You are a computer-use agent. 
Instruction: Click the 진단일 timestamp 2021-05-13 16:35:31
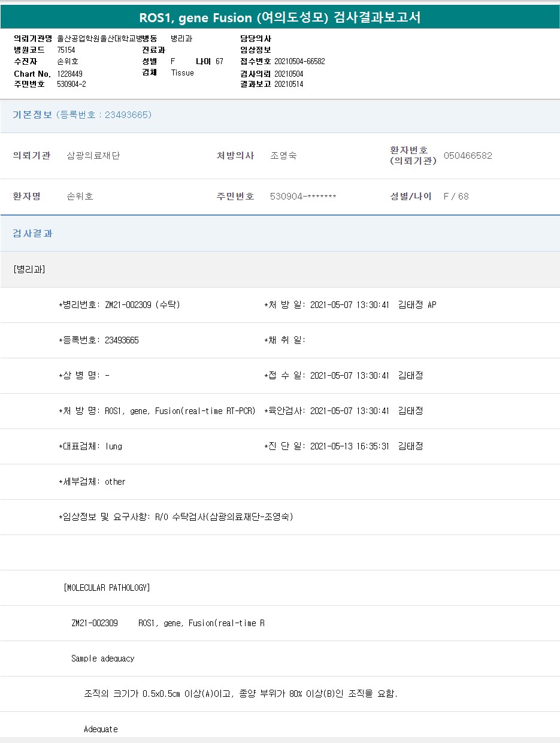349,446
